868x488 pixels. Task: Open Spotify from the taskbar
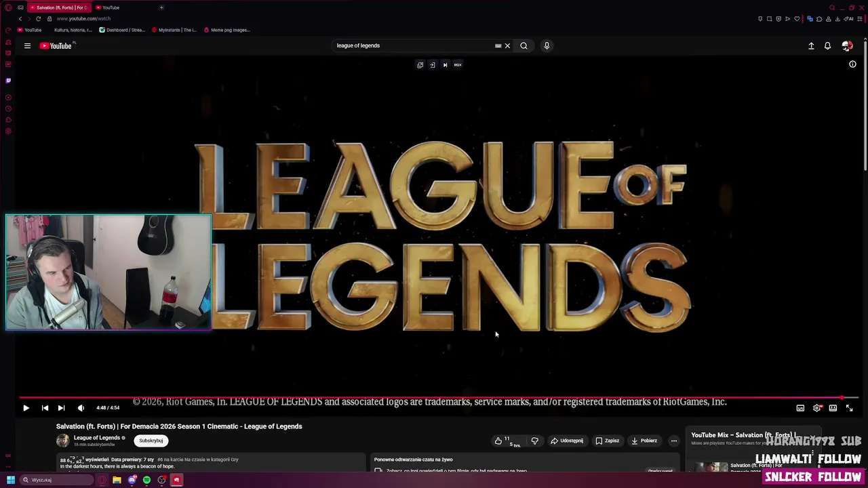tap(146, 480)
